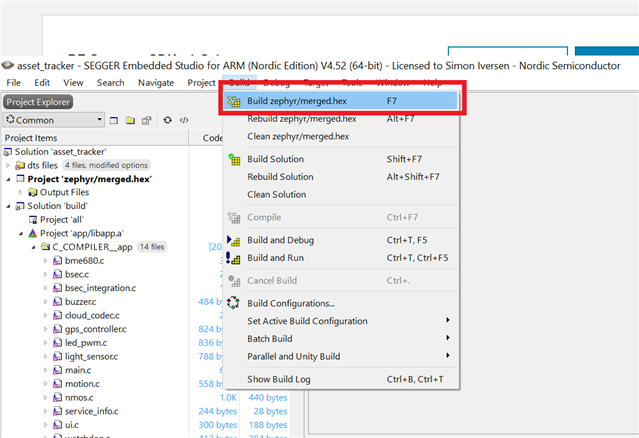The height and width of the screenshot is (438, 639).
Task: Open the Project menu
Action: point(201,83)
